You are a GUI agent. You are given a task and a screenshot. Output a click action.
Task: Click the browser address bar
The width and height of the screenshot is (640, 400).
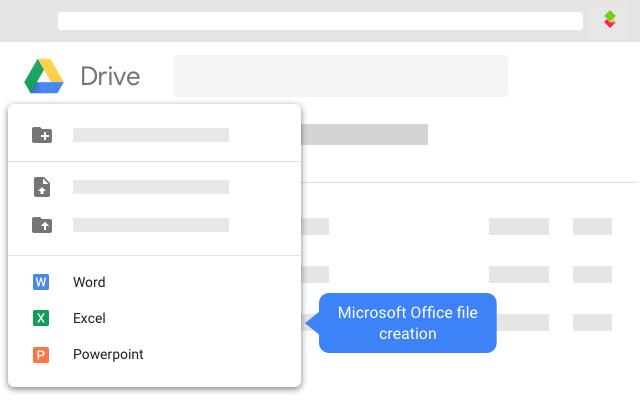tap(320, 21)
